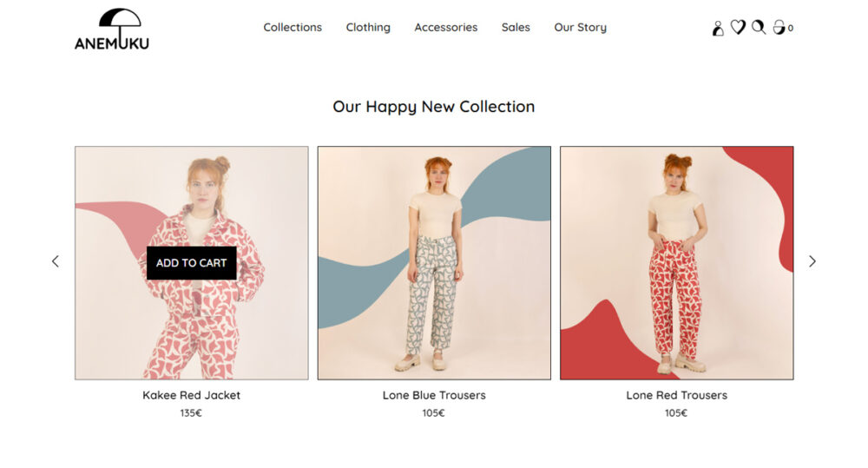Open the Accessories menu

pyautogui.click(x=446, y=28)
